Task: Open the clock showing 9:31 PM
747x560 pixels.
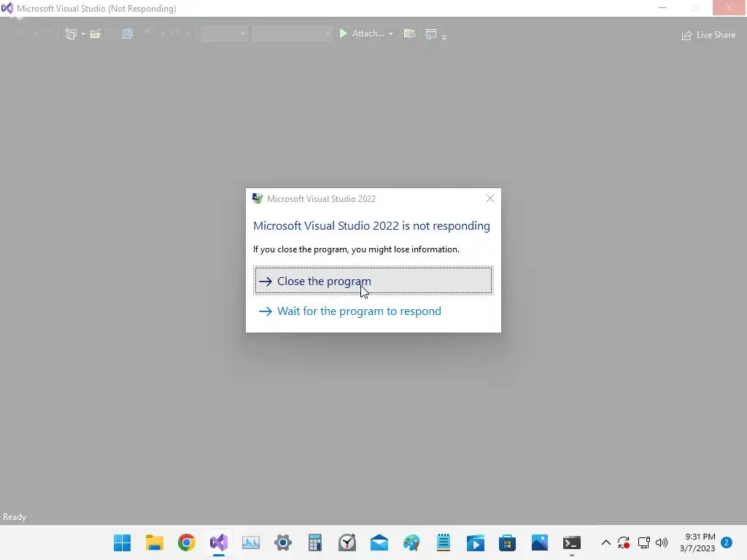Action: 697,542
